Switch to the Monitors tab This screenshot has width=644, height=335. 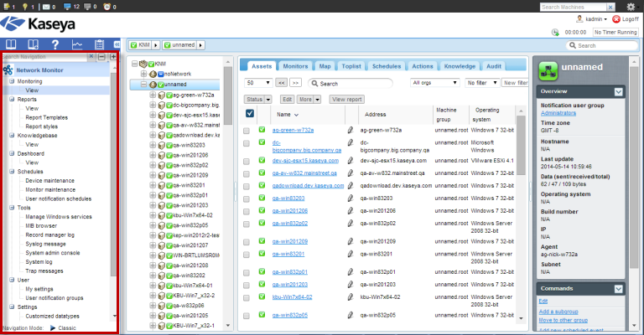tap(294, 65)
